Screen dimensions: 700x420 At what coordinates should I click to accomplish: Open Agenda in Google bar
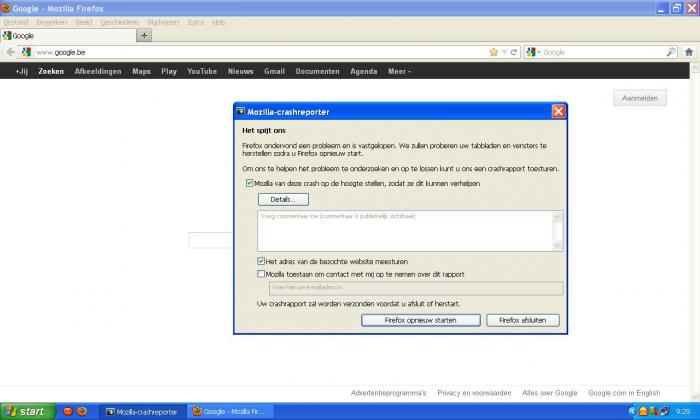363,71
